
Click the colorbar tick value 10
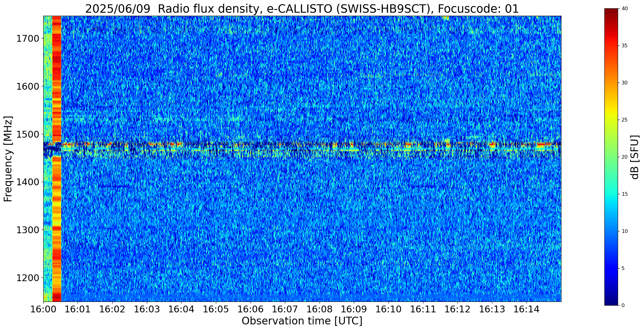tap(625, 231)
